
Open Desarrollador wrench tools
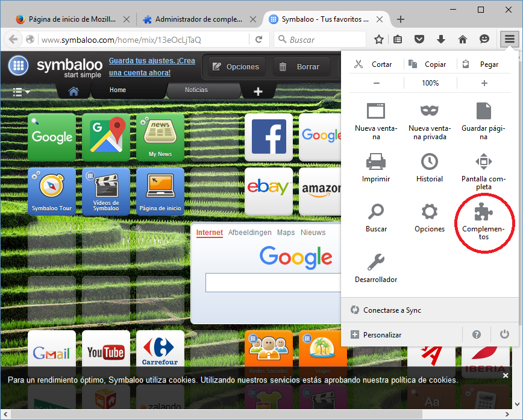376,268
